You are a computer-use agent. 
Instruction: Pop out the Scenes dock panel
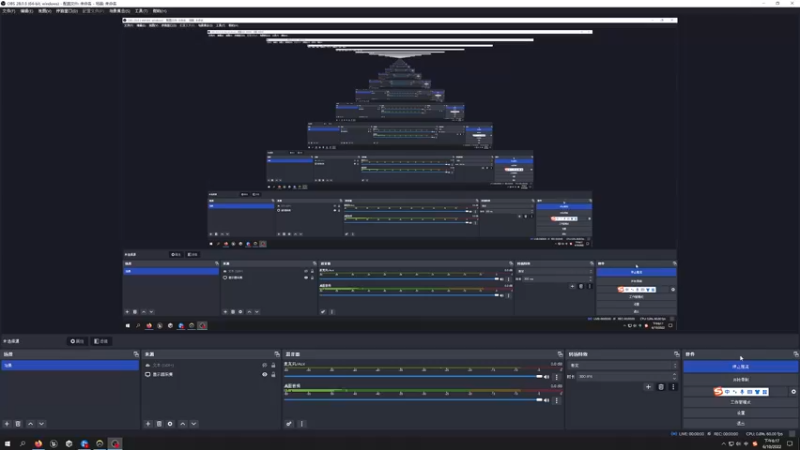136,354
